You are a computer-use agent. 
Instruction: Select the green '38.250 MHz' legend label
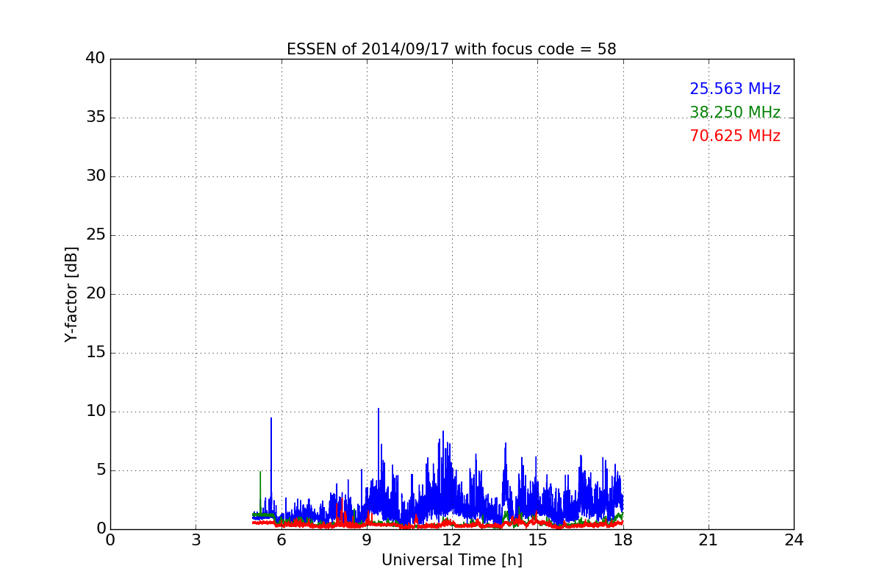pyautogui.click(x=735, y=112)
